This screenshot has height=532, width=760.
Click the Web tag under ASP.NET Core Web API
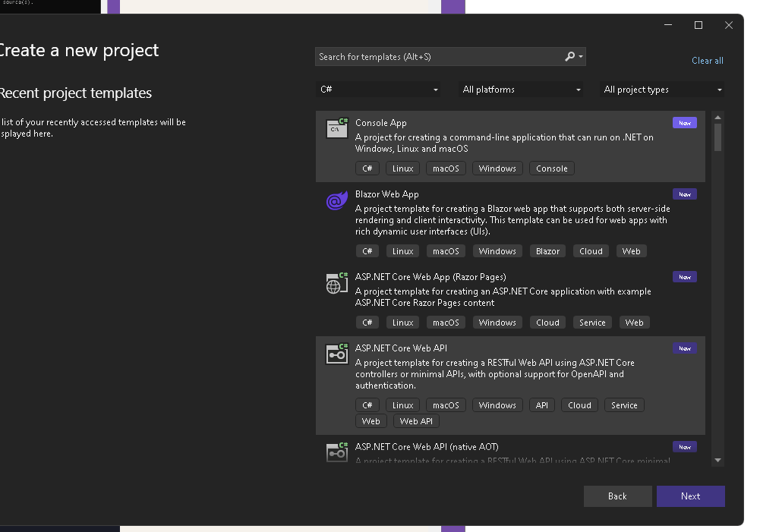point(371,421)
